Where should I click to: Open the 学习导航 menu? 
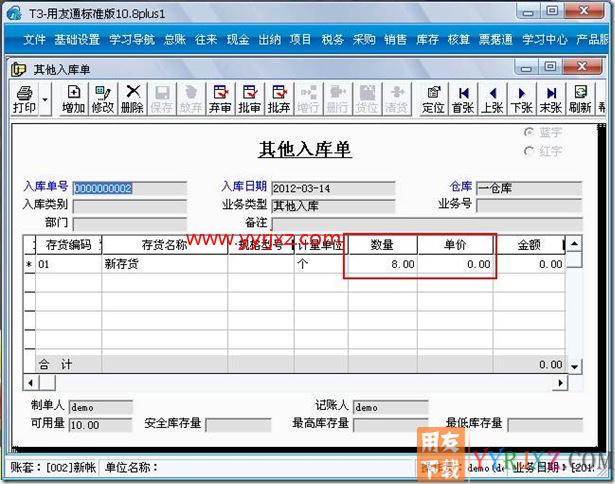coord(132,39)
